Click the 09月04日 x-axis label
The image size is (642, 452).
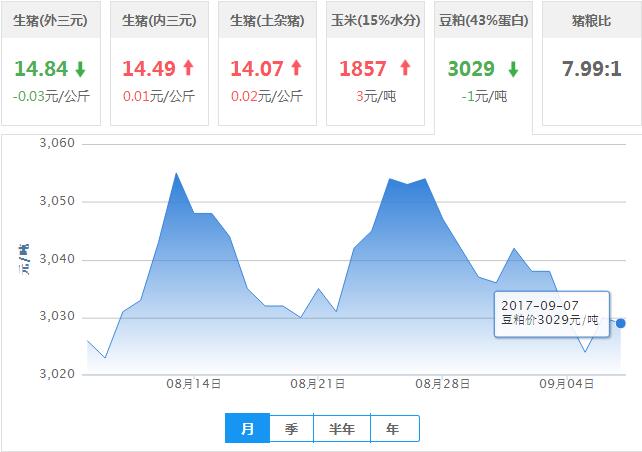(567, 384)
